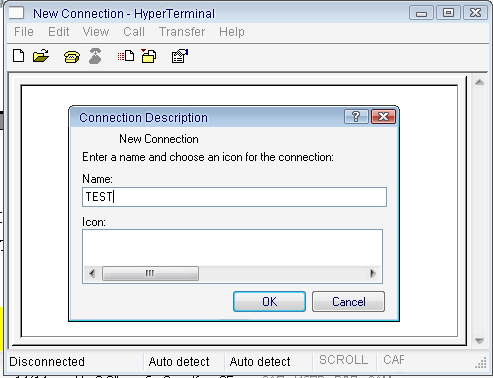Image resolution: width=493 pixels, height=378 pixels.
Task: Click the Disconnect toolbar icon
Action: [95, 56]
